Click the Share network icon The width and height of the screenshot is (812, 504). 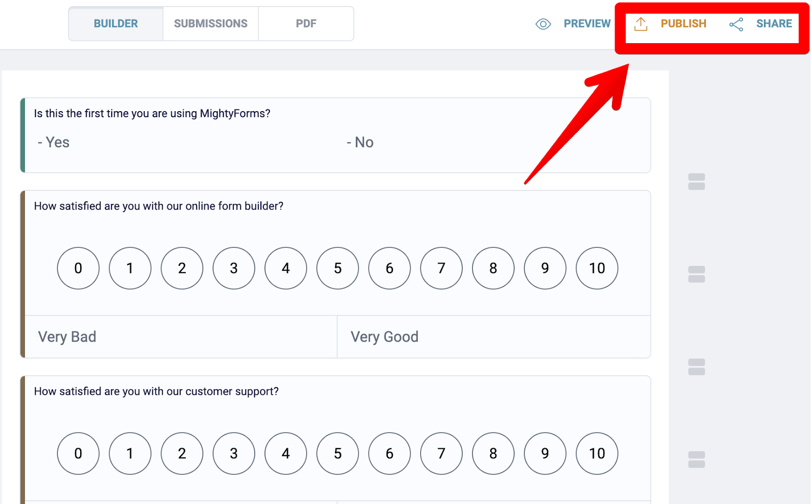point(735,24)
